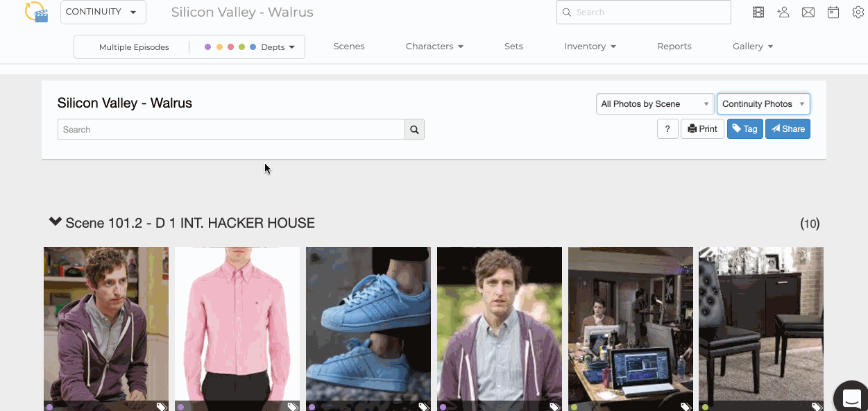Image resolution: width=868 pixels, height=411 pixels.
Task: Click the purple department dot in Depts
Action: tap(207, 47)
